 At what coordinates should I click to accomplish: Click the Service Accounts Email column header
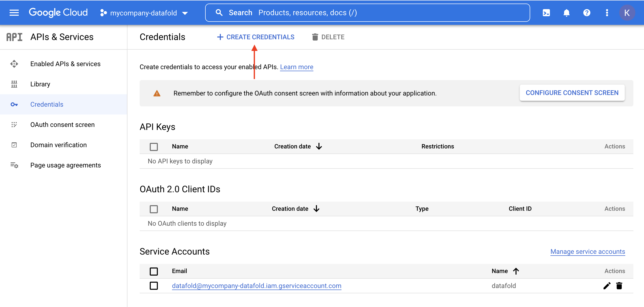[179, 271]
